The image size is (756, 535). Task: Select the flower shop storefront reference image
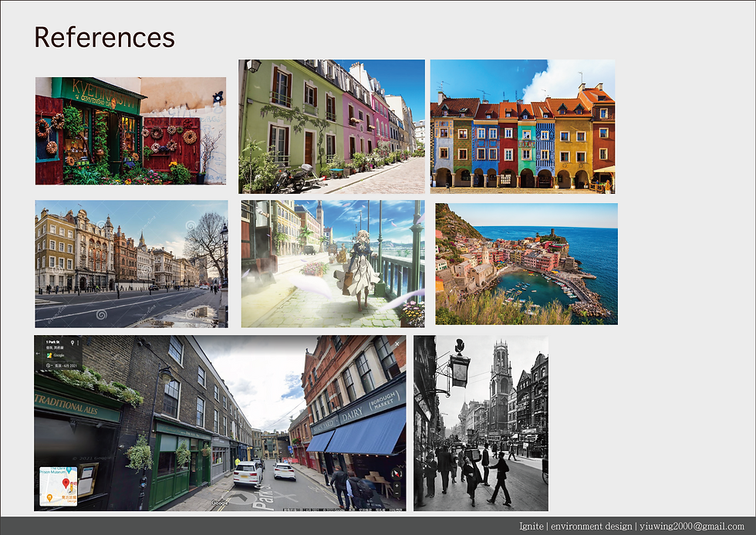coord(130,130)
